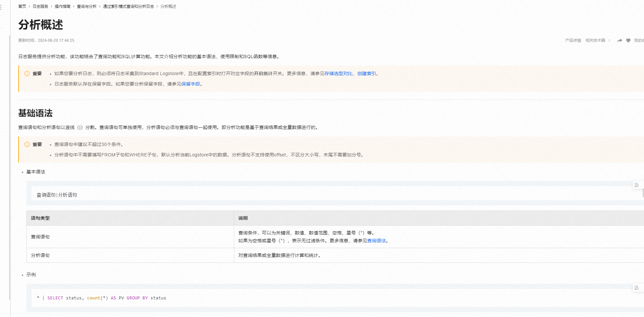The width and height of the screenshot is (644, 317).
Task: Open the 创建索引 link
Action: pyautogui.click(x=367, y=74)
